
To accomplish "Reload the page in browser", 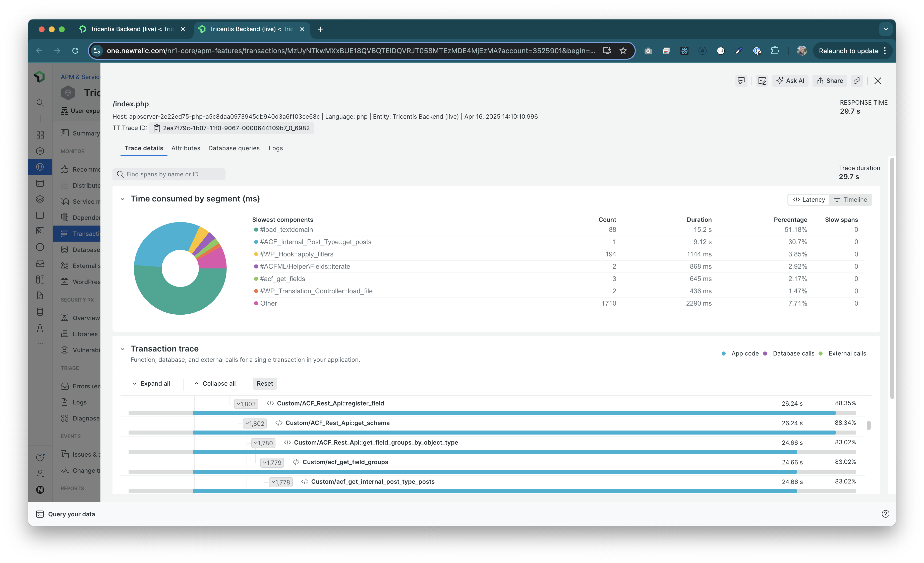I will click(x=75, y=51).
